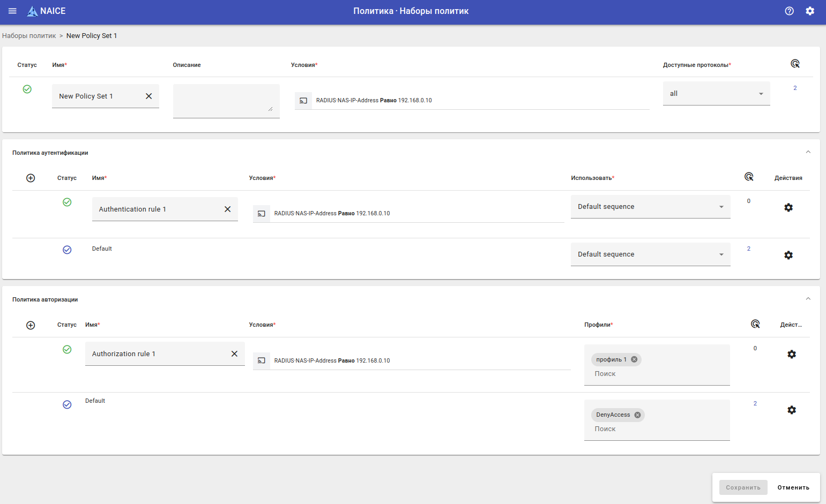Remove the 'профиль 1' profile chip

click(634, 359)
